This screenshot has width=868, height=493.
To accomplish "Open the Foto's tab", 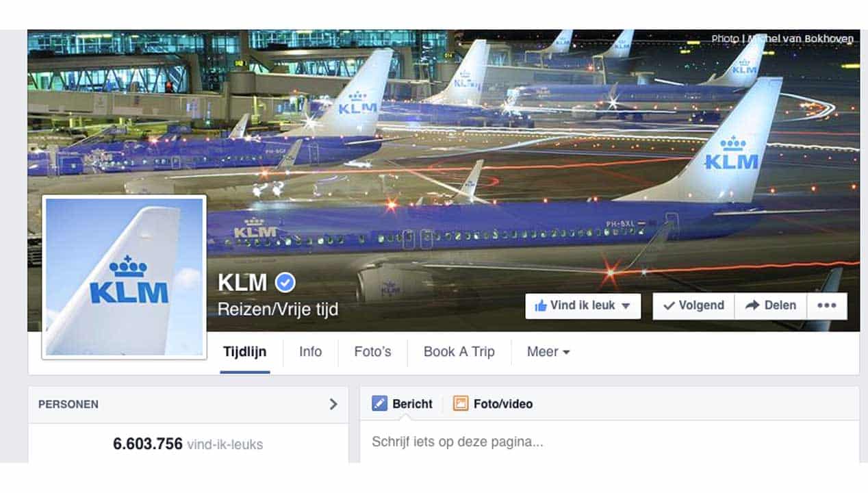I will point(372,352).
